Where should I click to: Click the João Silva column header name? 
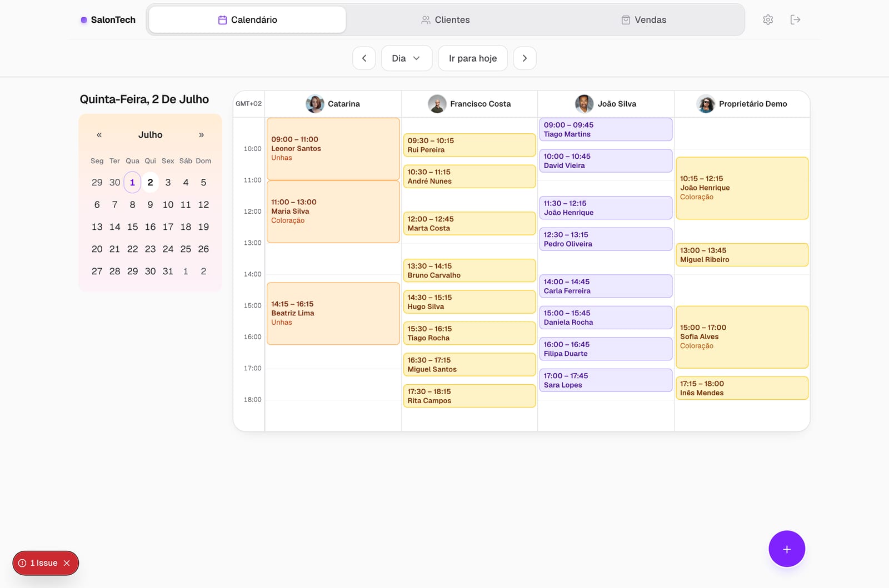point(617,104)
